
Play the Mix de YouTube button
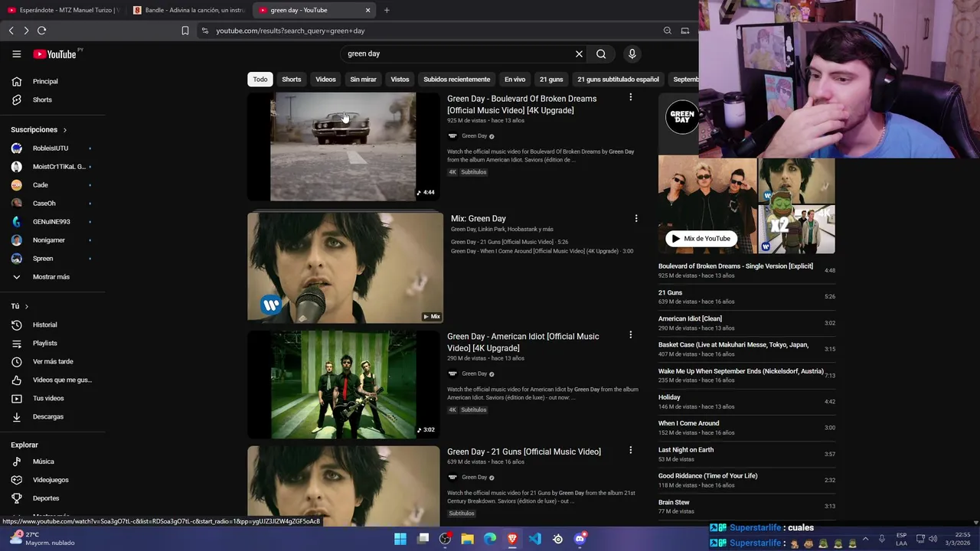point(701,238)
